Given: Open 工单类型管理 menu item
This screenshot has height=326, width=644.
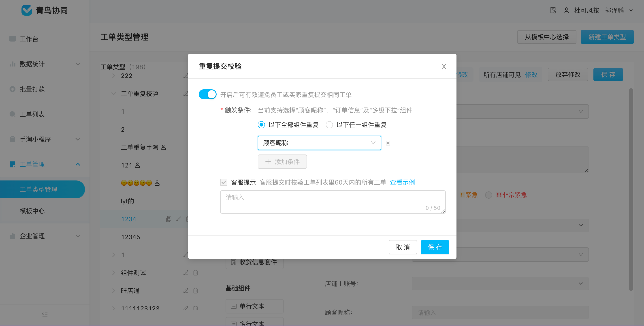Looking at the screenshot, I should click(43, 189).
